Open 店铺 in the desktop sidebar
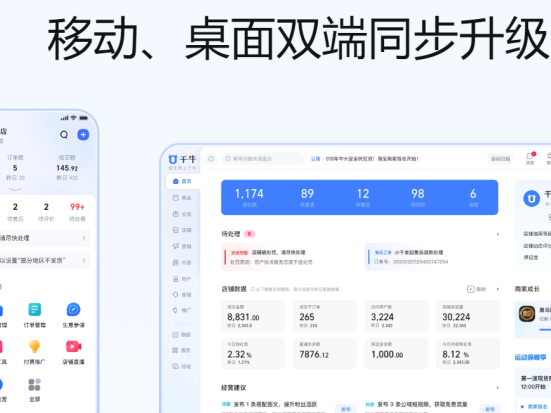Screen dimensions: 551x413 click(182, 230)
